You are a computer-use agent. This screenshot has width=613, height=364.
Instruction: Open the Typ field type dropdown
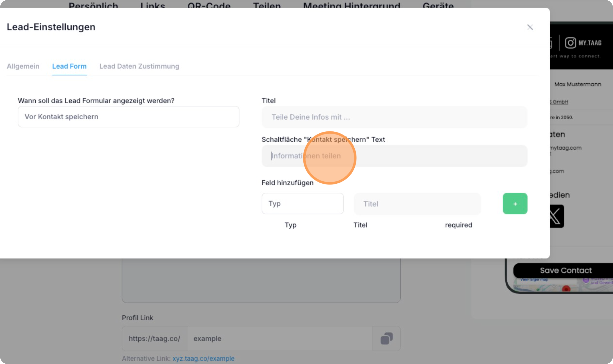click(x=303, y=204)
